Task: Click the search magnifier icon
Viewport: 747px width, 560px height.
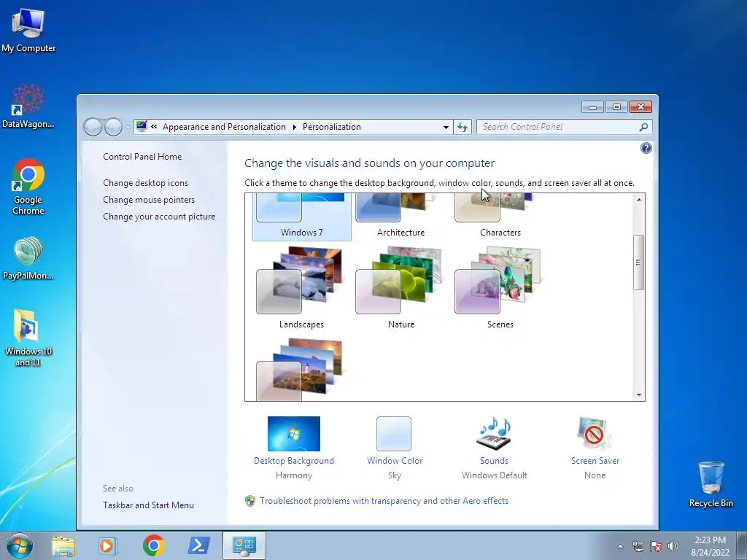Action: tap(643, 127)
